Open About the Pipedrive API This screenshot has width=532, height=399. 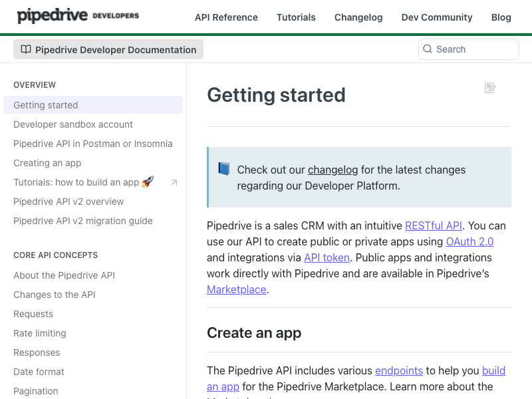(x=64, y=275)
